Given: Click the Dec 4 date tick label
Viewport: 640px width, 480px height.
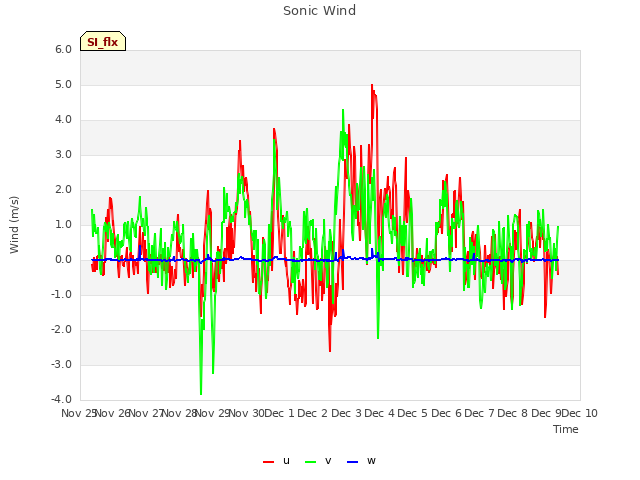Looking at the screenshot, I should 380,413.
